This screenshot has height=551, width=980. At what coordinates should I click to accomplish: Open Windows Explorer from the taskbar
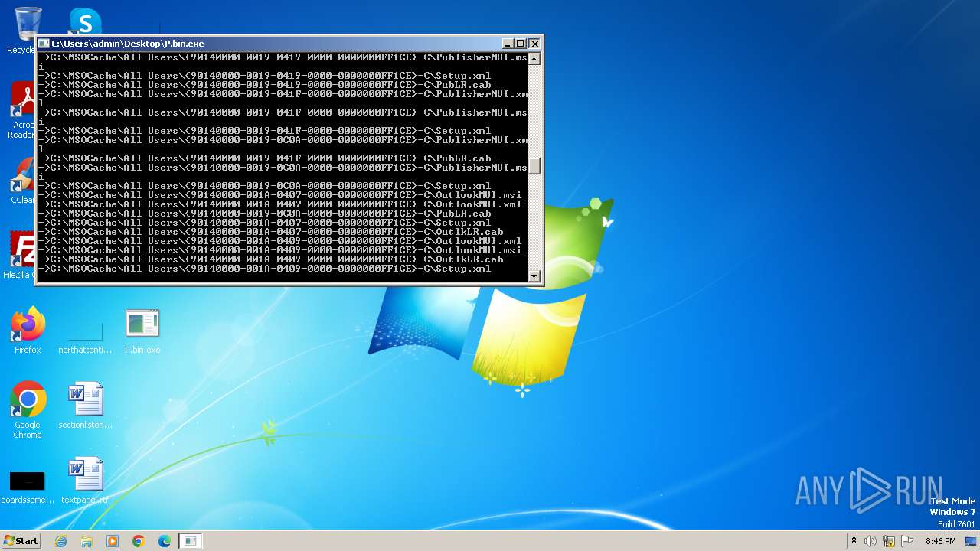pos(87,541)
